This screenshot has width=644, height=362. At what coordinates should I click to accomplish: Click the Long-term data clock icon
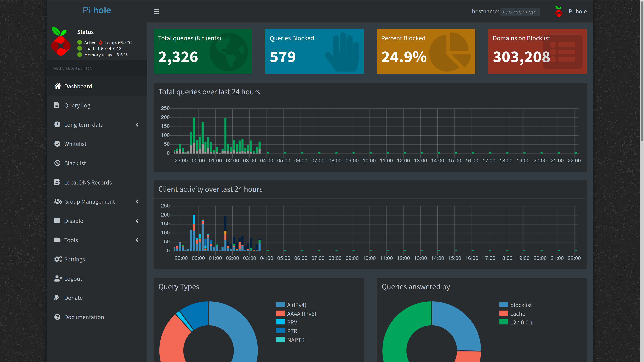pos(57,124)
